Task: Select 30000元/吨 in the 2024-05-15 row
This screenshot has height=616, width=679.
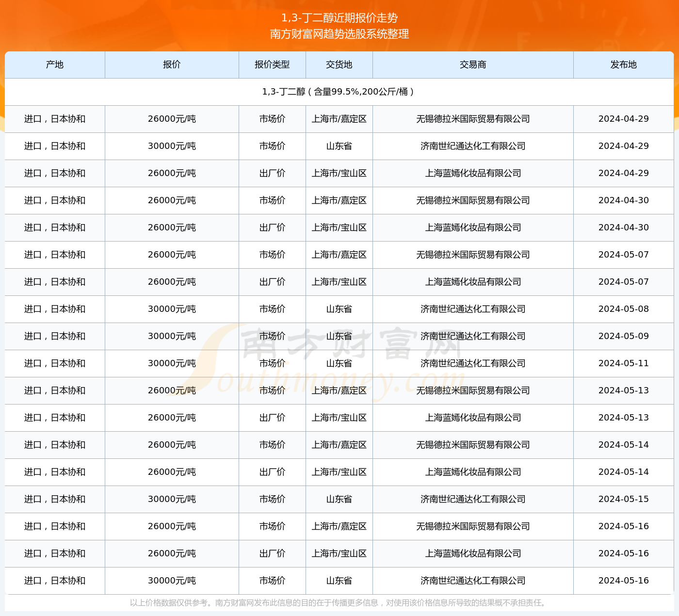Action: coord(172,499)
